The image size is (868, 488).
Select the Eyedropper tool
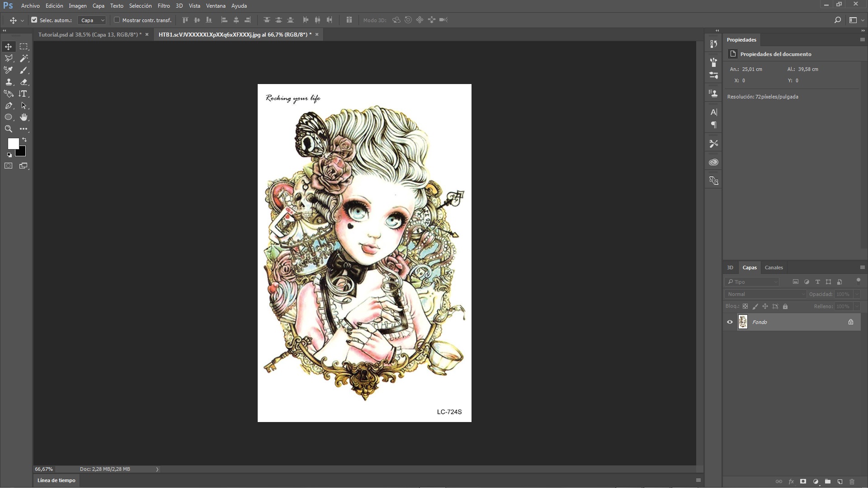click(x=9, y=70)
